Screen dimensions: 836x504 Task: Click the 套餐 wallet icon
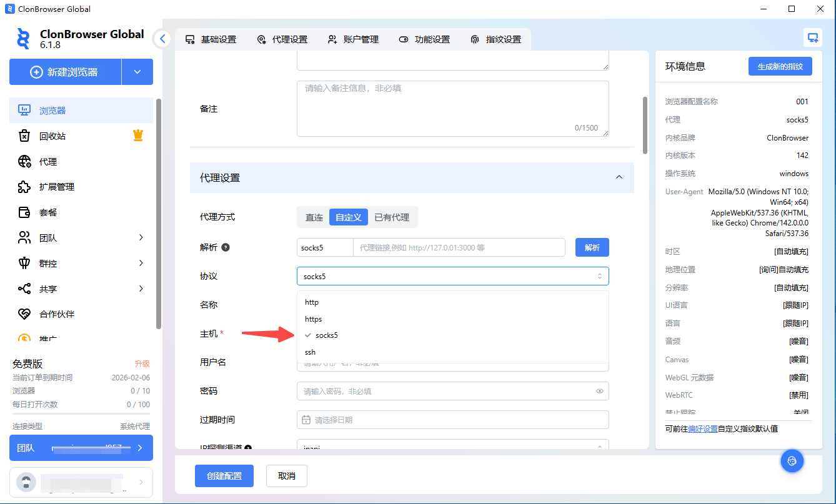click(24, 212)
